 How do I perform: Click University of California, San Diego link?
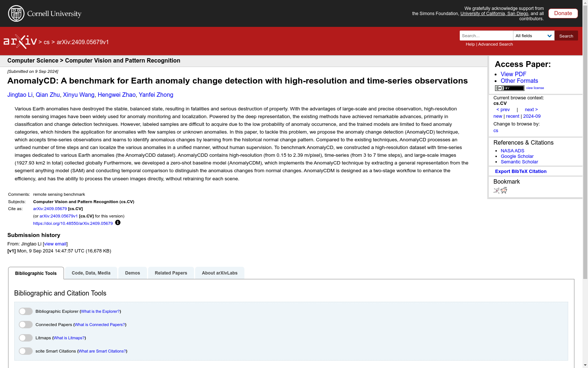click(x=494, y=14)
